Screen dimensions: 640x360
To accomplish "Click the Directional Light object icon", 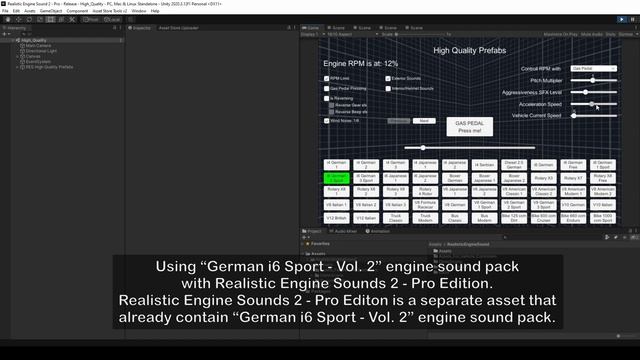I will click(23, 51).
